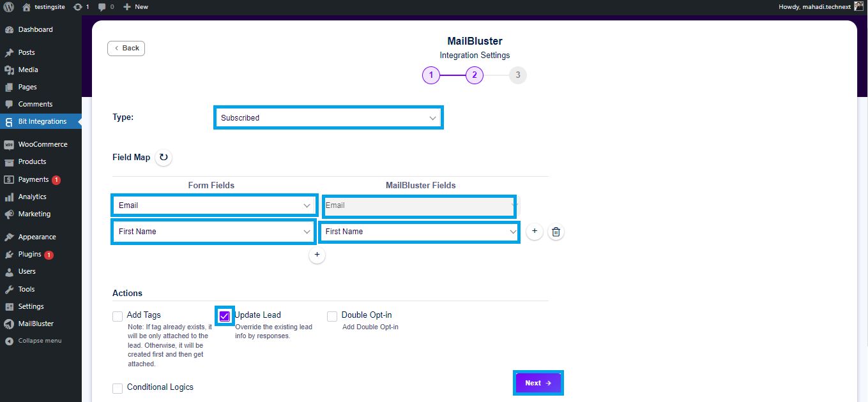
Task: Uncheck the Update Lead checkbox
Action: pyautogui.click(x=224, y=316)
